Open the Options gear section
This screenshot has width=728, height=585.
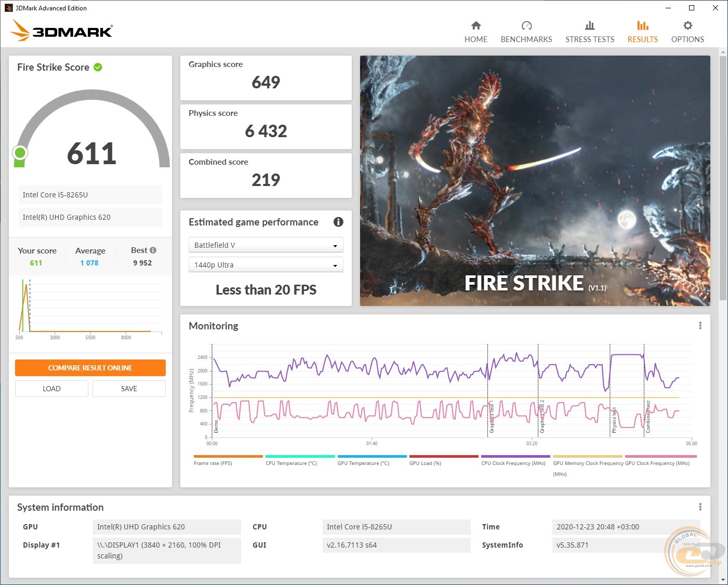tap(687, 32)
